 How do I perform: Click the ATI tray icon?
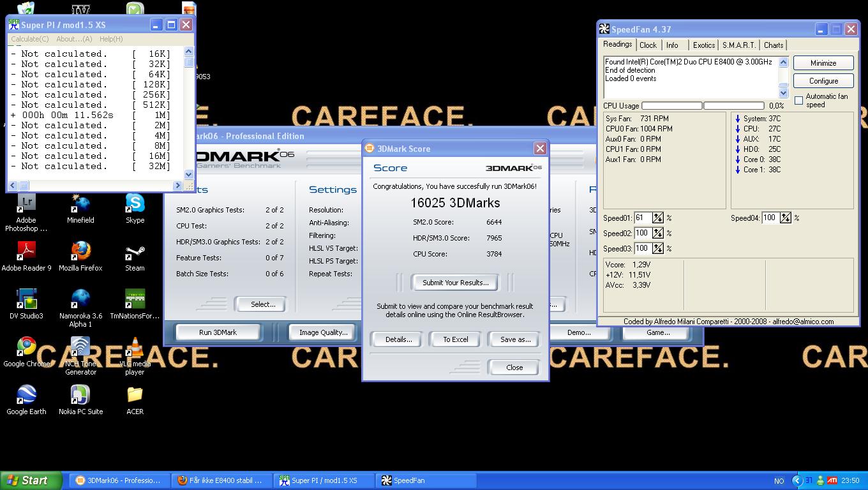pyautogui.click(x=832, y=480)
